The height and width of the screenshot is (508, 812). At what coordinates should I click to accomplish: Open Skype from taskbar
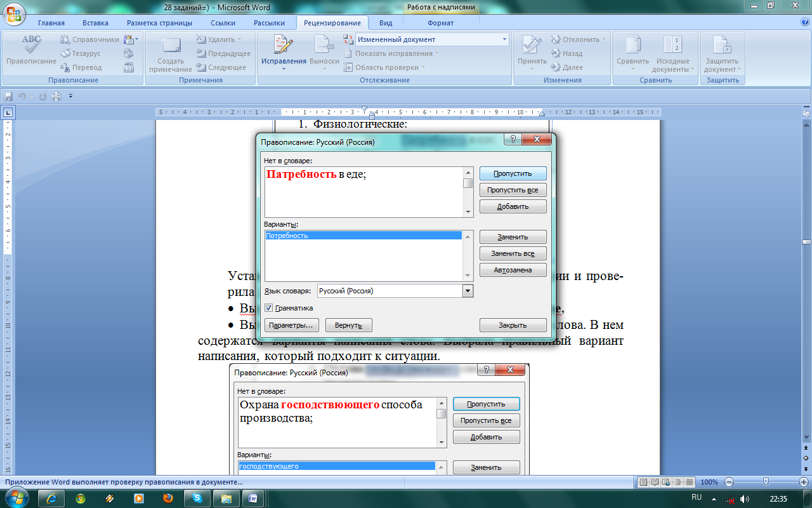click(197, 498)
